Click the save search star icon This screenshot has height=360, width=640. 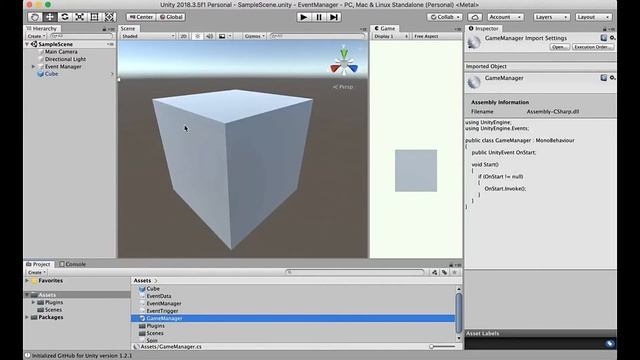[454, 272]
